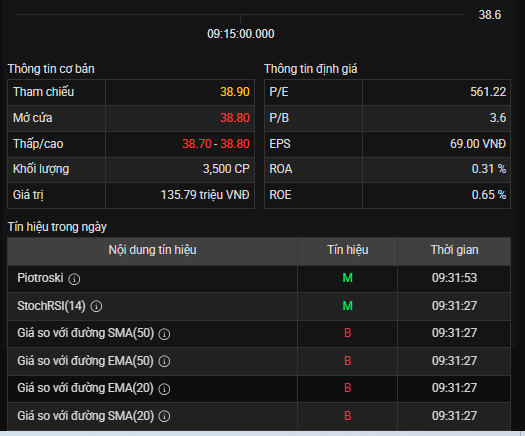Show info for the EMA(50) signal

[x=164, y=361]
